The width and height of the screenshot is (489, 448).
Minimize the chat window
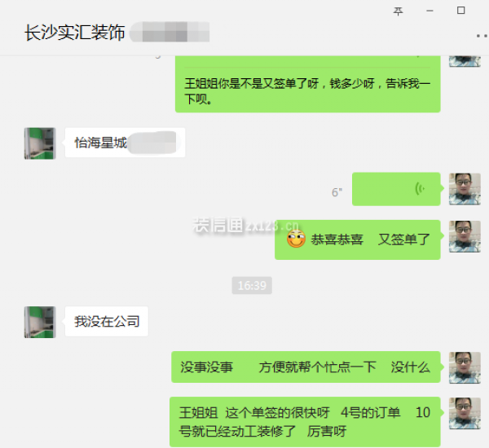(430, 11)
